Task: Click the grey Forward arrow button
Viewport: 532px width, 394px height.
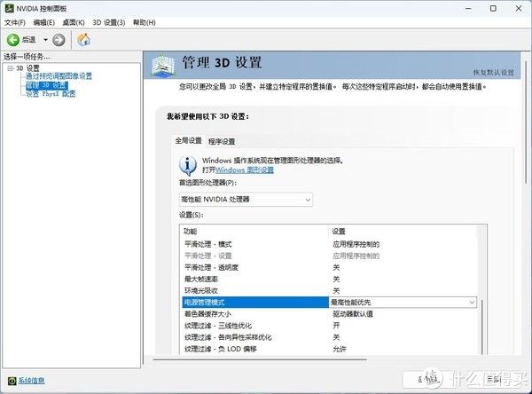Action: [x=59, y=40]
